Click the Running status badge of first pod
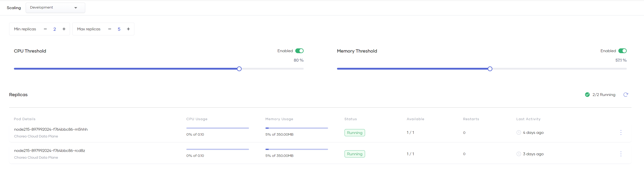Screen dimensions: 644x188 [x=354, y=133]
